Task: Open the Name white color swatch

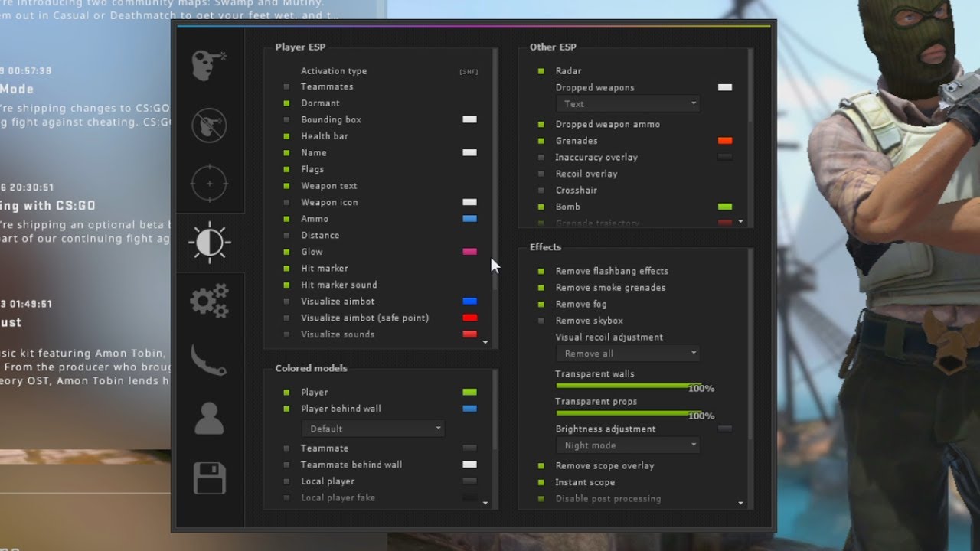Action: coord(470,153)
